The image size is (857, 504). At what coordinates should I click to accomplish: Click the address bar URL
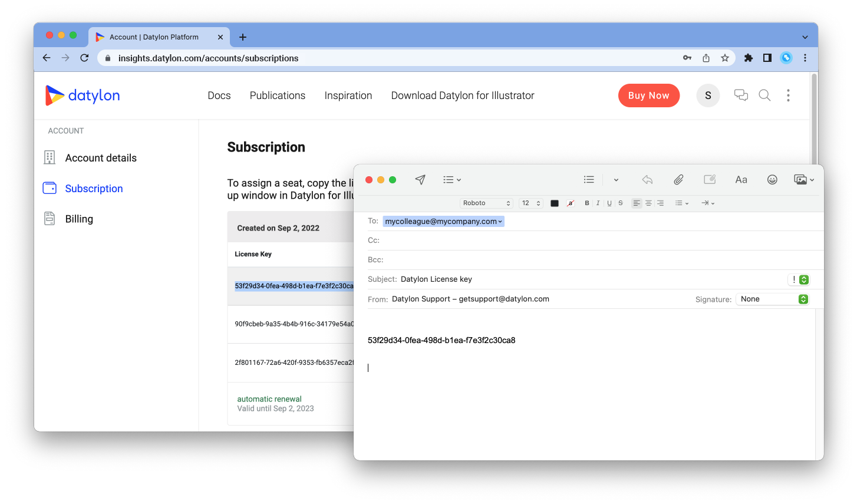208,58
